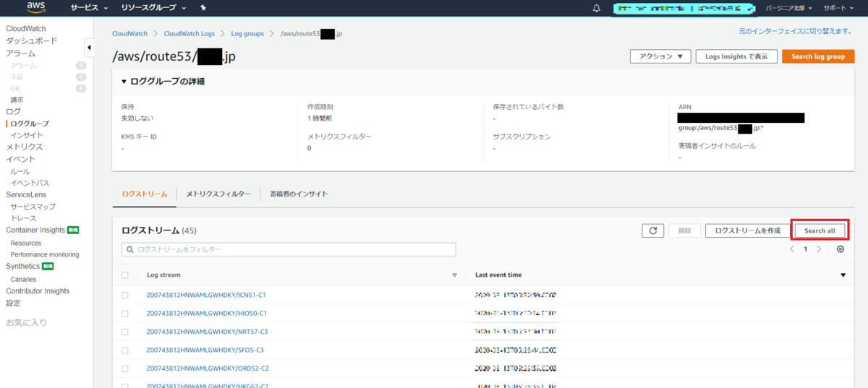The width and height of the screenshot is (868, 388).
Task: Open the notifications bell icon
Action: pos(597,8)
